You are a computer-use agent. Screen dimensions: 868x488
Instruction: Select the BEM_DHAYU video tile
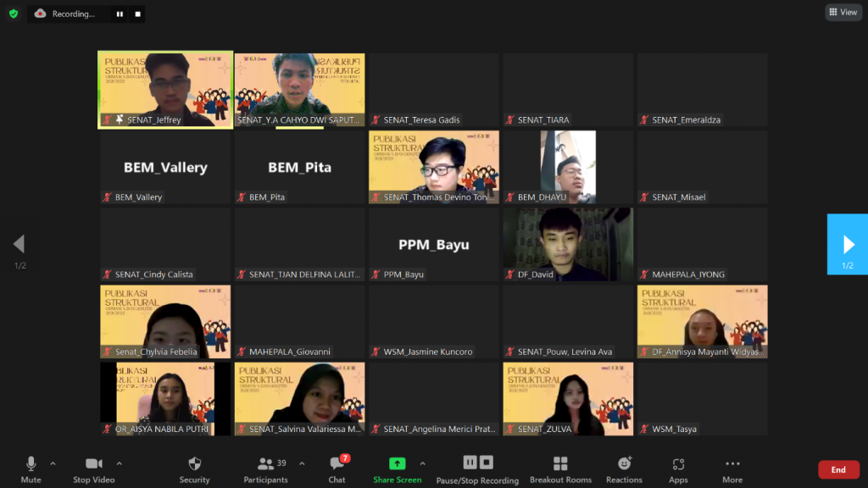(x=568, y=167)
